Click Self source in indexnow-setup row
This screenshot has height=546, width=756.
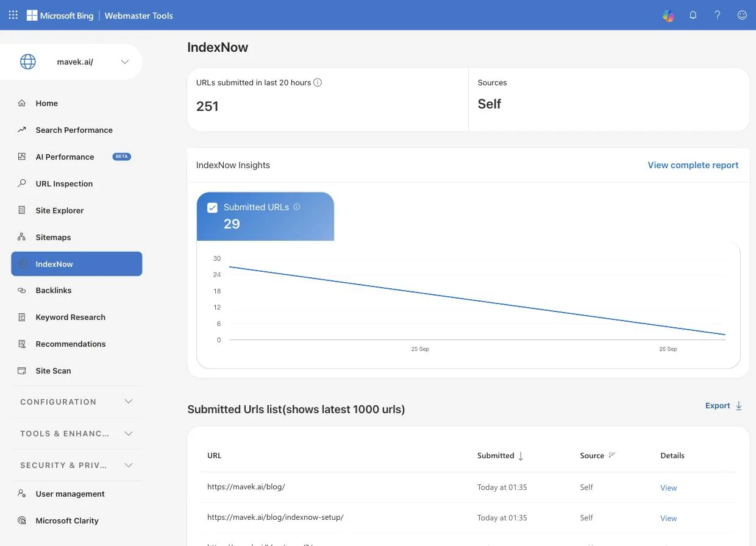coord(587,518)
